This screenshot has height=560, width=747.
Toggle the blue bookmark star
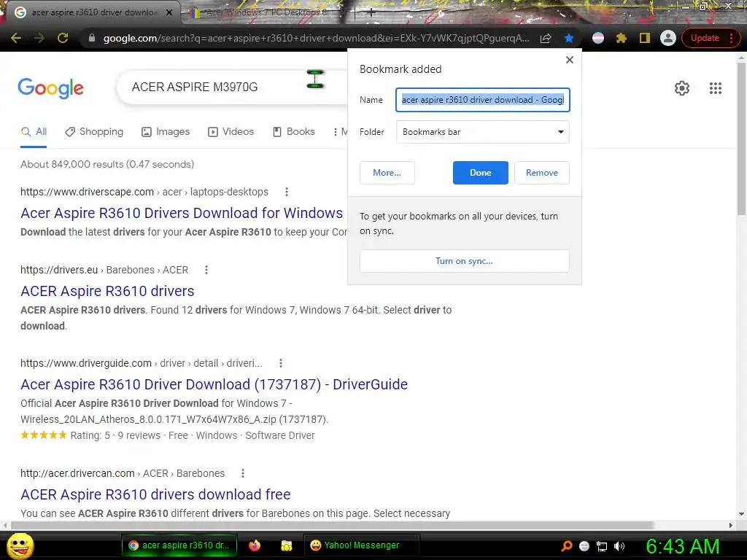[569, 38]
